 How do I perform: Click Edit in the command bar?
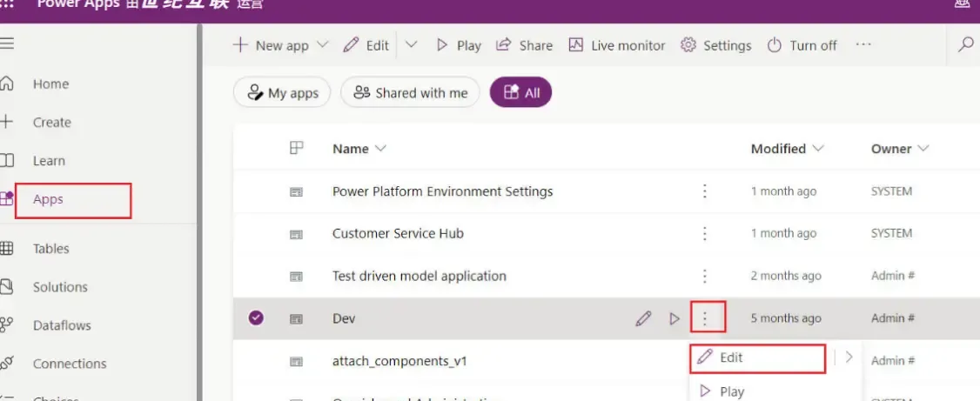(366, 45)
